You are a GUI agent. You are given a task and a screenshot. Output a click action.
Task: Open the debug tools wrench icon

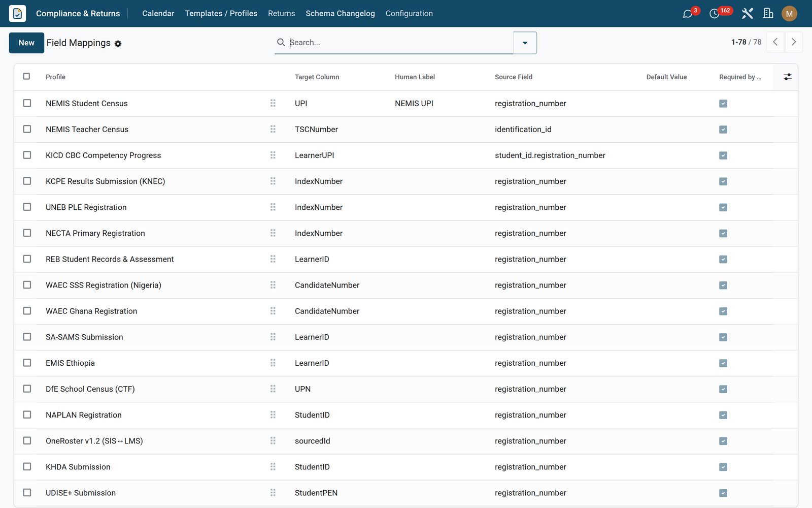pos(747,14)
